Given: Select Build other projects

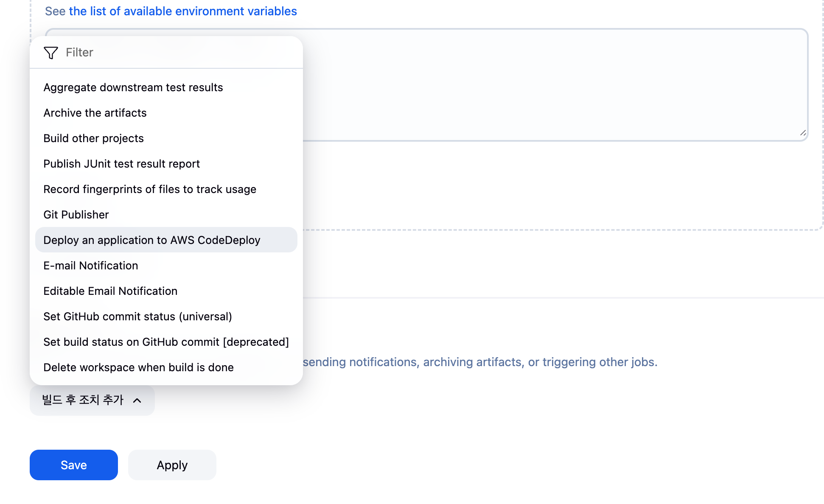Looking at the screenshot, I should [94, 138].
